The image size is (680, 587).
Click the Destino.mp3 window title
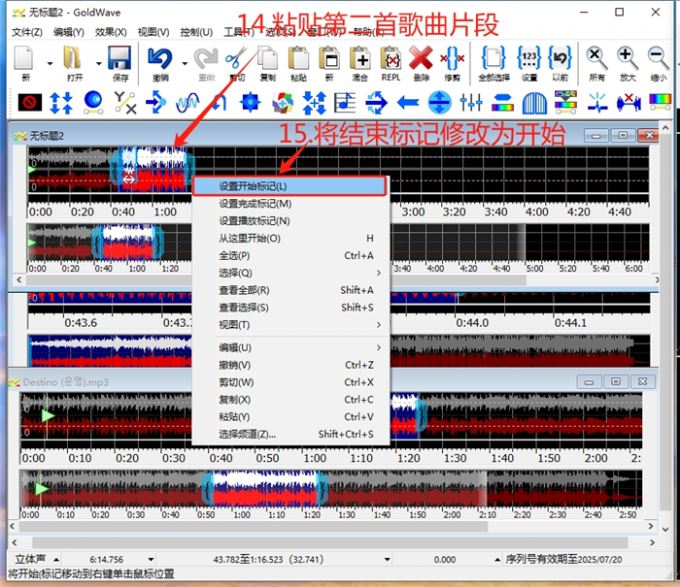coord(65,382)
